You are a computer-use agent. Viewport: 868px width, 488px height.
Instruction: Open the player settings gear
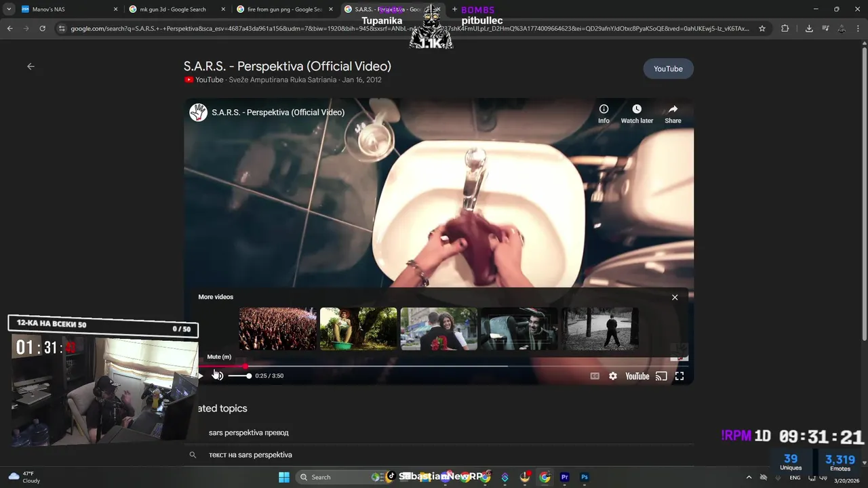click(613, 376)
